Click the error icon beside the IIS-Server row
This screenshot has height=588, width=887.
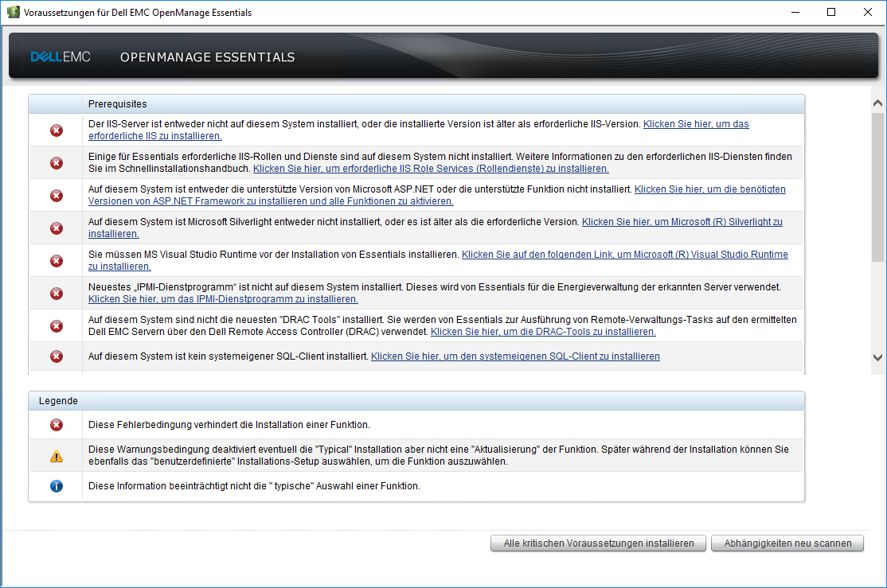(x=57, y=130)
